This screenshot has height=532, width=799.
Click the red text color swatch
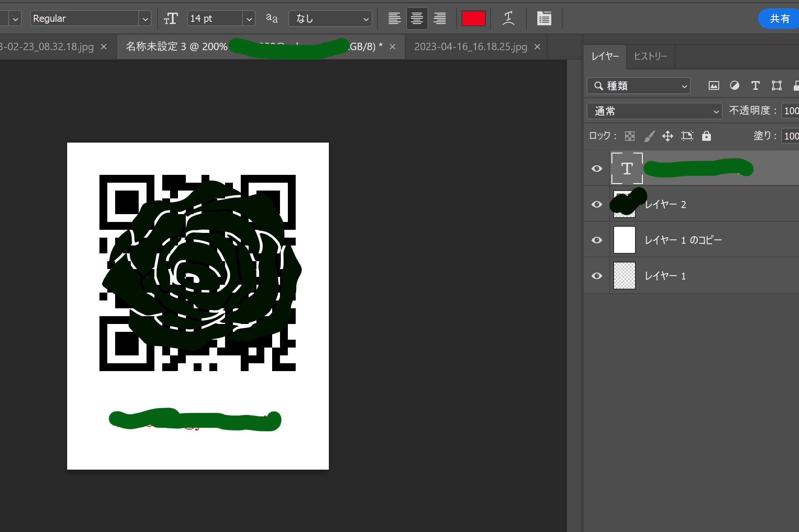pos(473,19)
